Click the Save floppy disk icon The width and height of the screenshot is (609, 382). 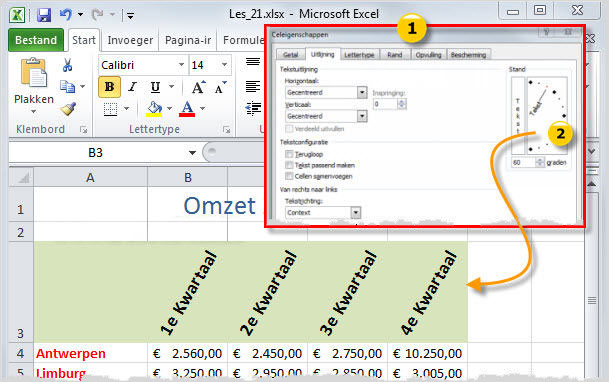coord(44,15)
